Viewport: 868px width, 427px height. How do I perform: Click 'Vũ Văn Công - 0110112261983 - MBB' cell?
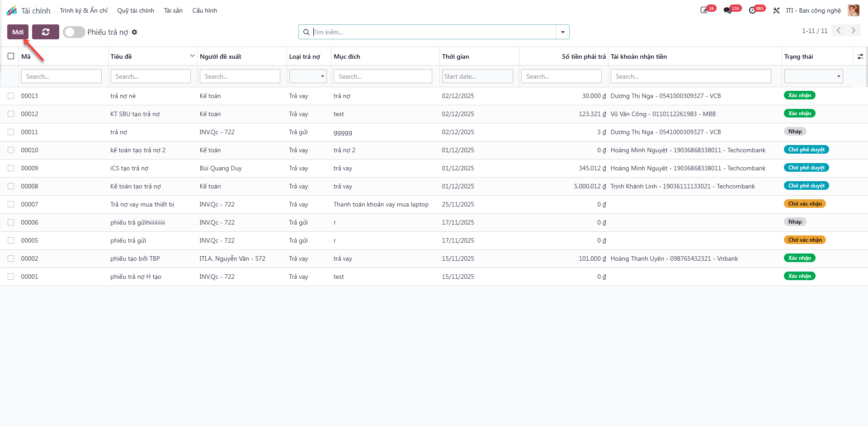click(663, 114)
